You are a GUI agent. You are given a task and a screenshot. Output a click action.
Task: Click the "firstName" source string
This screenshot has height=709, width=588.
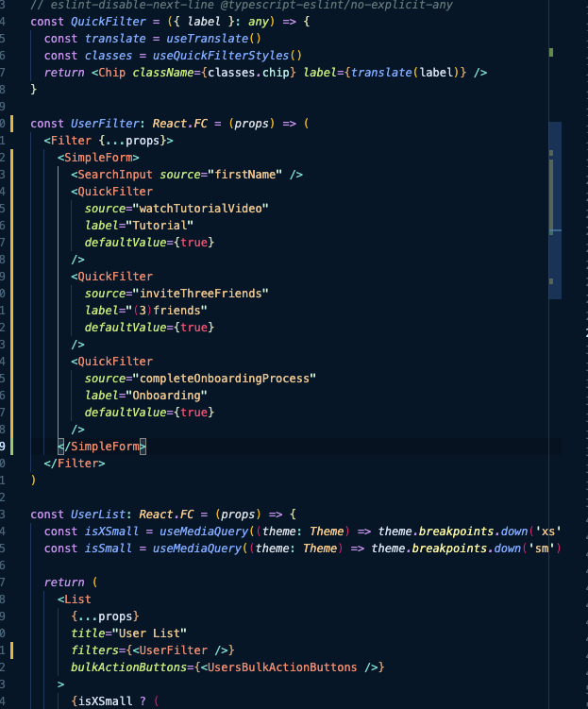point(244,175)
